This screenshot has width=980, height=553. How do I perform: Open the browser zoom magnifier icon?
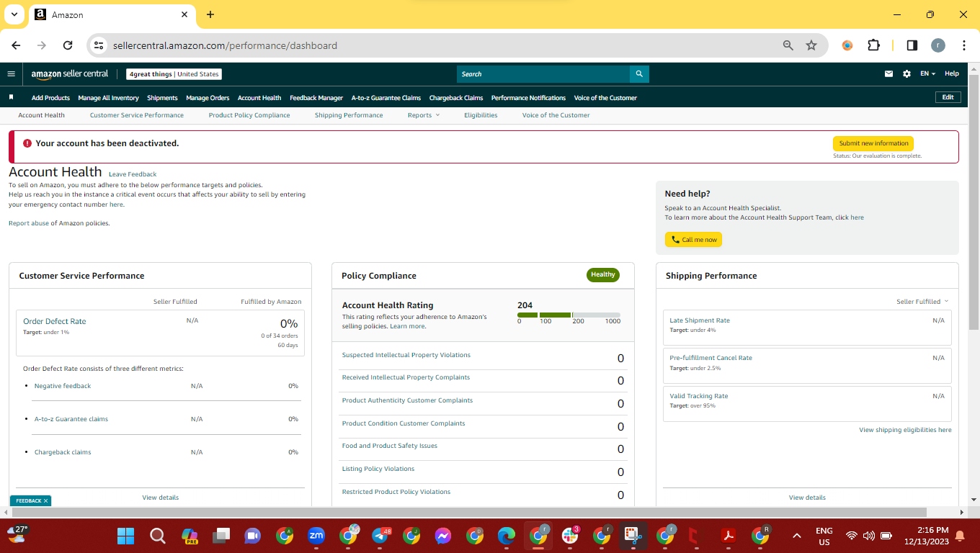pos(788,45)
